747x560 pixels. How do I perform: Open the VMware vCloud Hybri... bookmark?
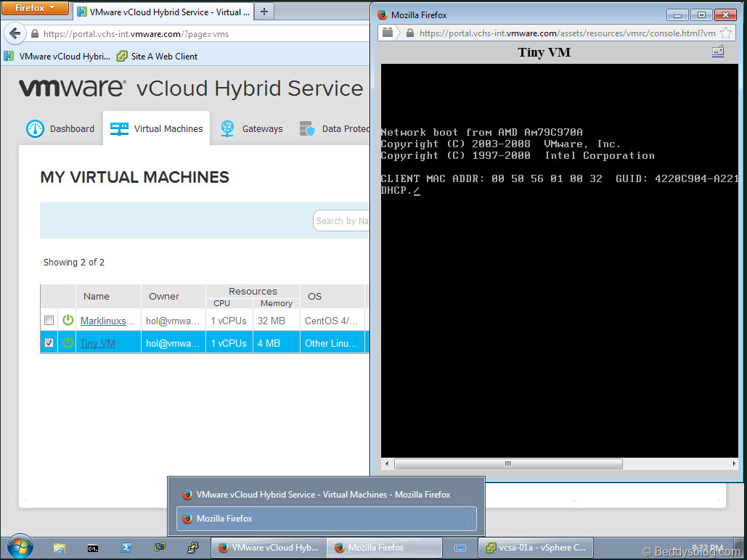pyautogui.click(x=57, y=56)
